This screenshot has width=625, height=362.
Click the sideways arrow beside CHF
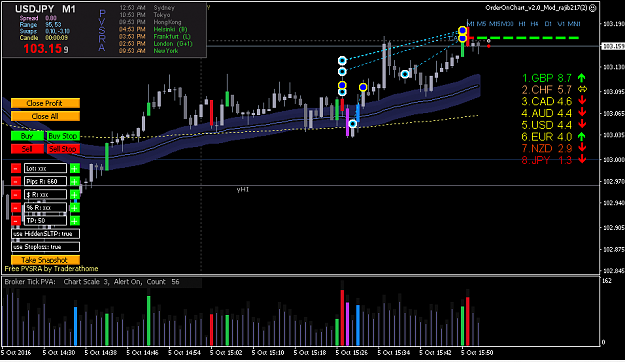tap(582, 89)
